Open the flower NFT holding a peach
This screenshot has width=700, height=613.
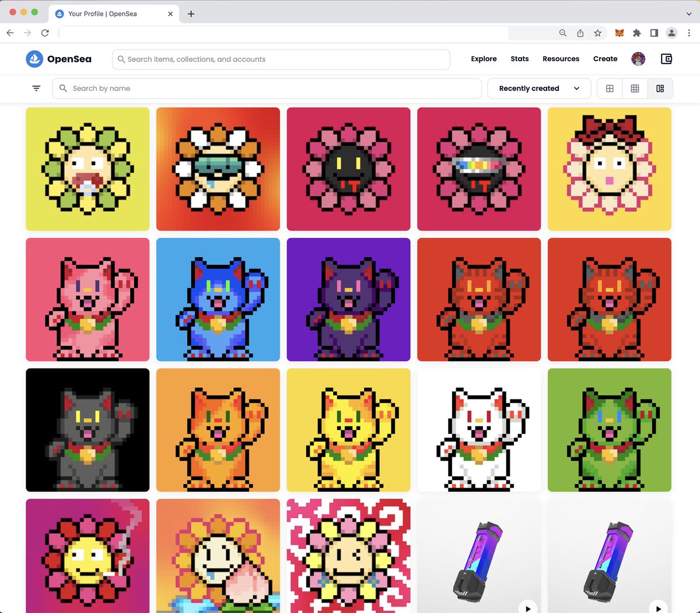[x=218, y=556]
